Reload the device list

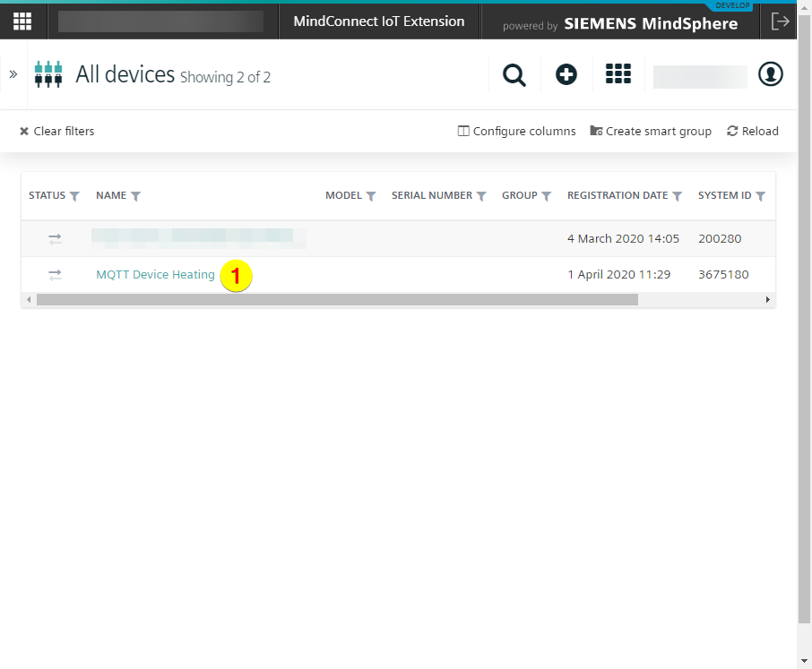753,132
